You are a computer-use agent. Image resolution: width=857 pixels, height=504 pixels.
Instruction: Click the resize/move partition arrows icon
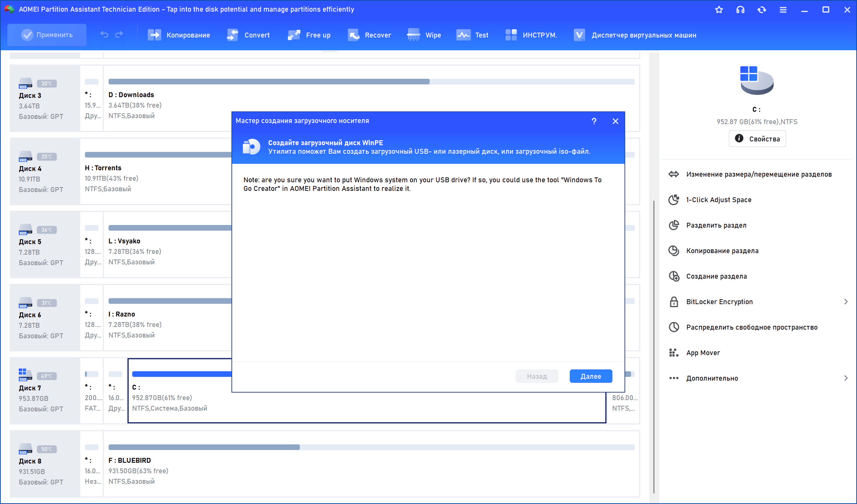pos(674,174)
